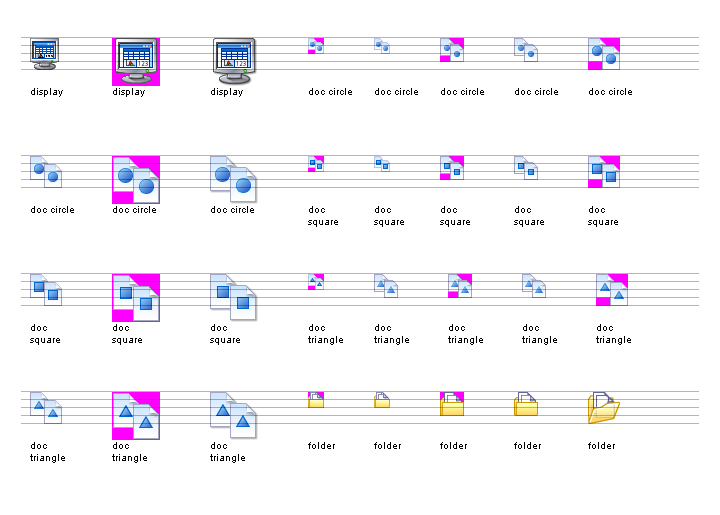Pick the tiniest doc square icon with magenta corner
The image size is (720, 515).
(x=316, y=163)
